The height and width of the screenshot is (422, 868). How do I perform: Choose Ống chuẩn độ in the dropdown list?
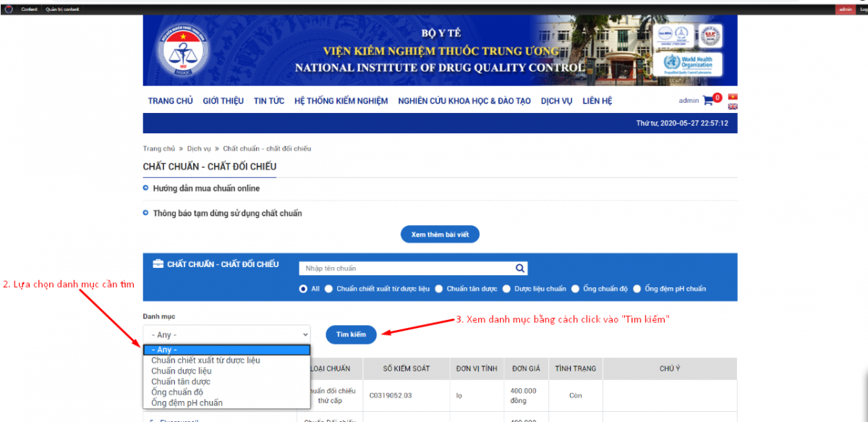coord(226,392)
